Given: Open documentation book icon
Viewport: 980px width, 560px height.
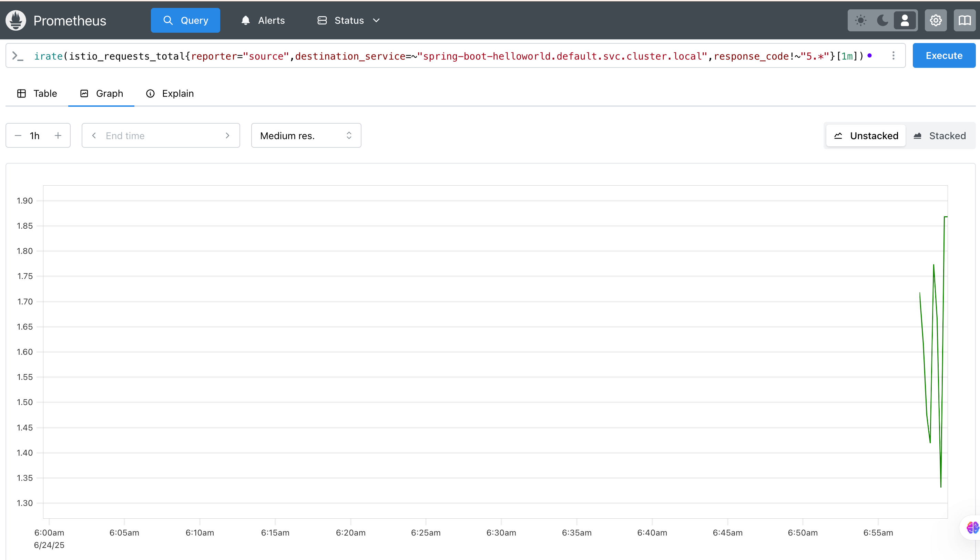Looking at the screenshot, I should (x=964, y=20).
